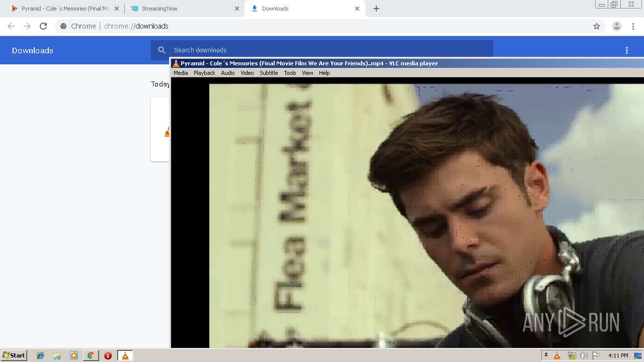Launch Internet Explorer from the taskbar

click(x=40, y=355)
